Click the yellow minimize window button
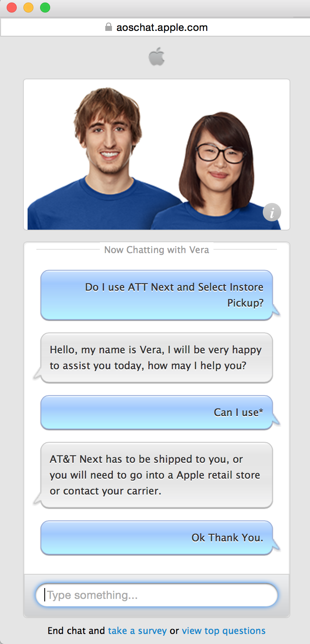Image resolution: width=310 pixels, height=644 pixels. (x=28, y=8)
